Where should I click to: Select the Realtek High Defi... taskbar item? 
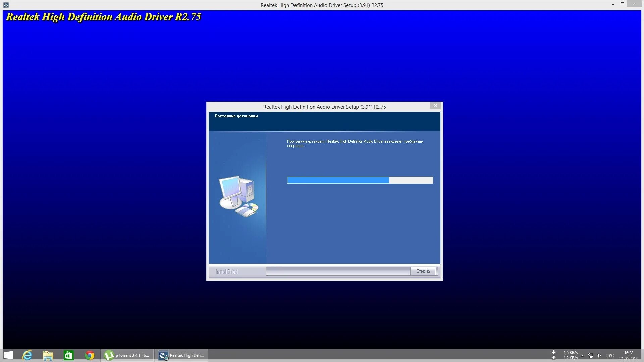(x=181, y=355)
